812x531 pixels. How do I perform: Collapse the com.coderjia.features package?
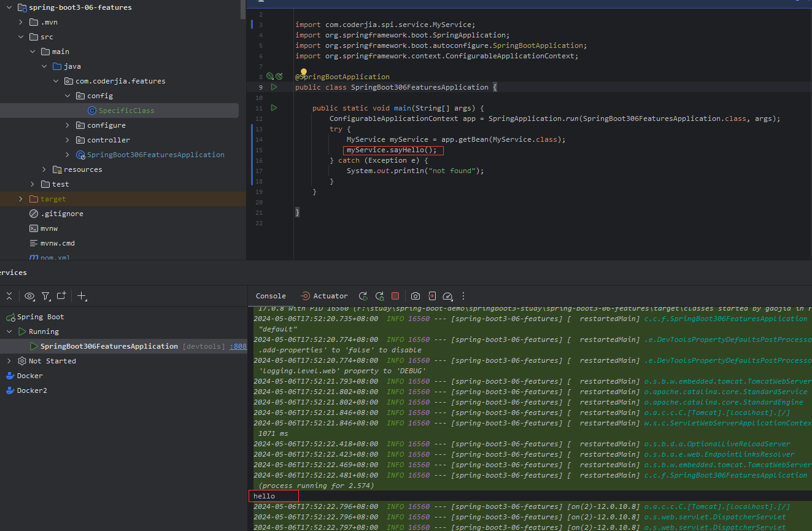56,80
